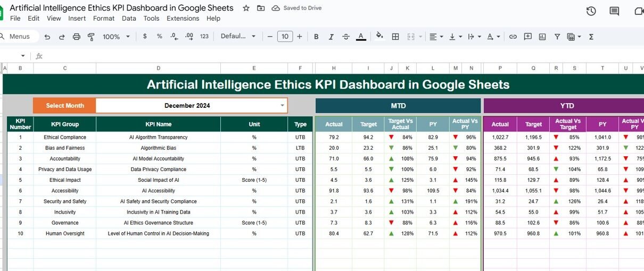
Task: Open more number formats 123
Action: pyautogui.click(x=204, y=37)
